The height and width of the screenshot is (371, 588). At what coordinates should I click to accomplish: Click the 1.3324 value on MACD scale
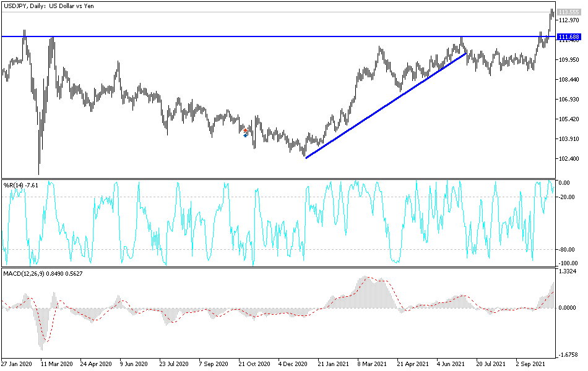[x=568, y=271]
